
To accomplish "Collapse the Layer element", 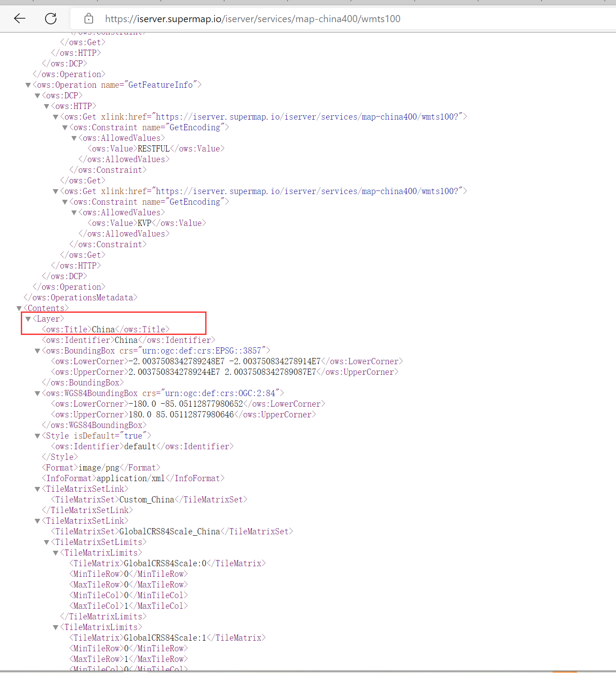I will [28, 319].
